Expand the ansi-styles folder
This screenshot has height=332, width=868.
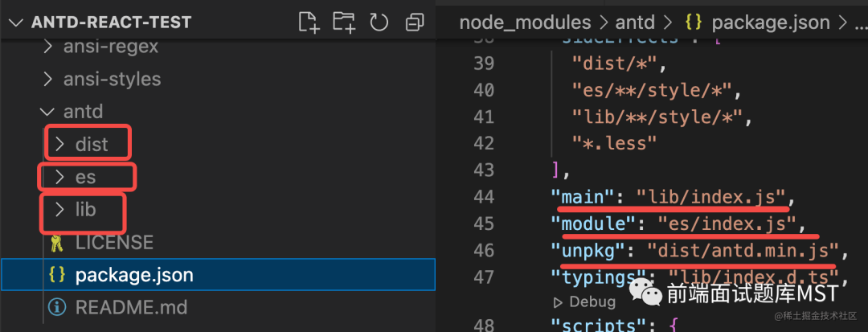pyautogui.click(x=48, y=79)
